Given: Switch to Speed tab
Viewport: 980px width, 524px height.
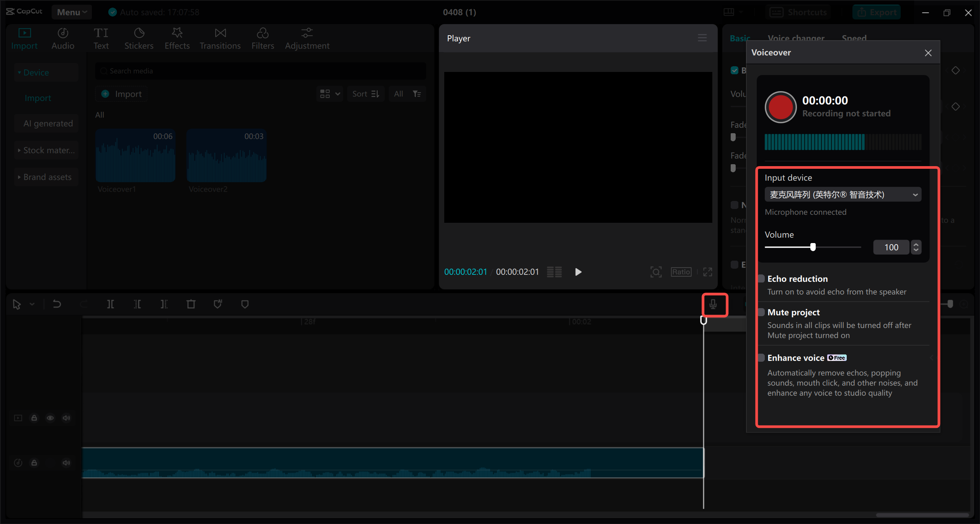Looking at the screenshot, I should pos(854,38).
